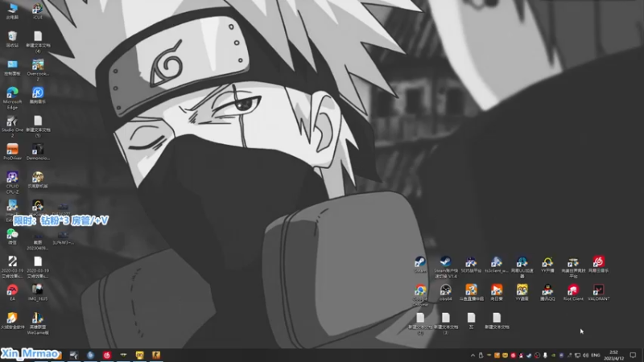Screen dimensions: 644x362
Task: Open Google Chrome desktop shortcut
Action: pyautogui.click(x=420, y=295)
